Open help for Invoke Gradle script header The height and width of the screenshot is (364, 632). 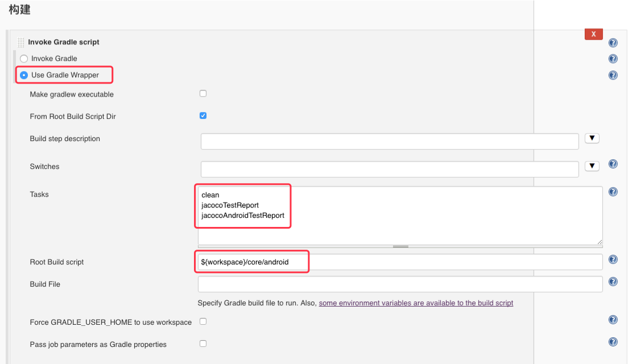pyautogui.click(x=613, y=43)
